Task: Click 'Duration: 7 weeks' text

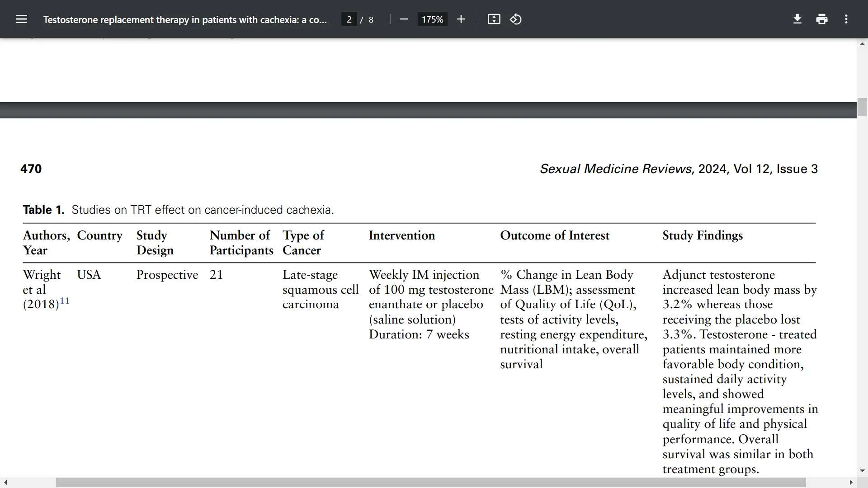Action: click(419, 334)
